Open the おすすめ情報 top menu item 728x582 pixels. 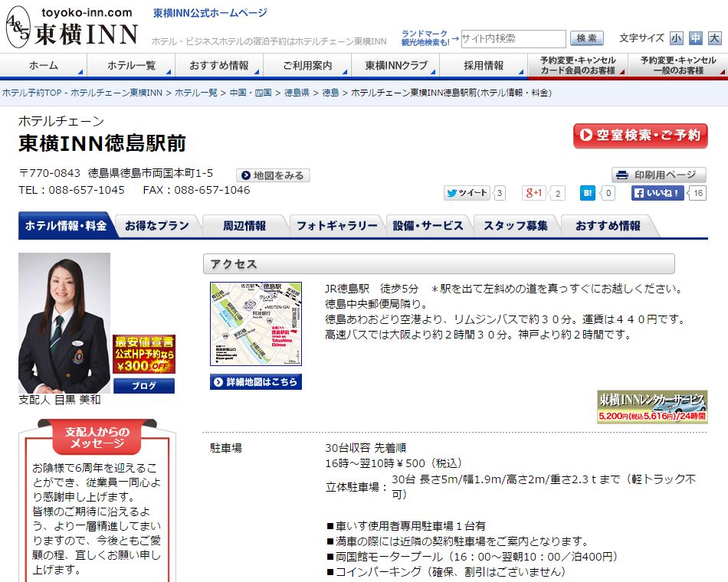tap(219, 65)
